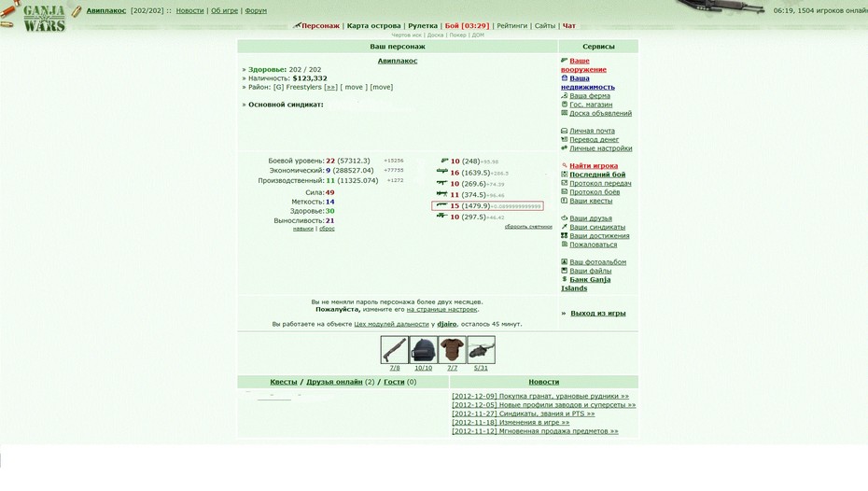Viewport: 868px width, 491px height.
Task: Click the icon beside Перевод денег
Action: pos(564,139)
